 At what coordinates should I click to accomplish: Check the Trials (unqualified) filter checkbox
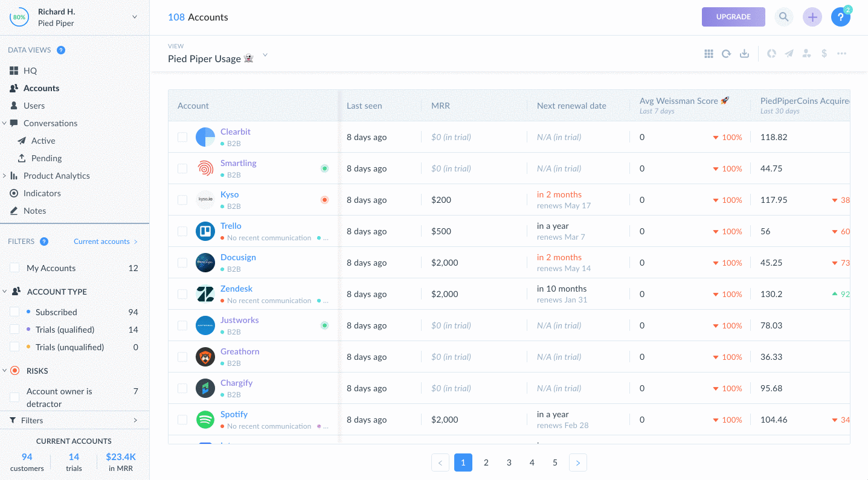(14, 347)
